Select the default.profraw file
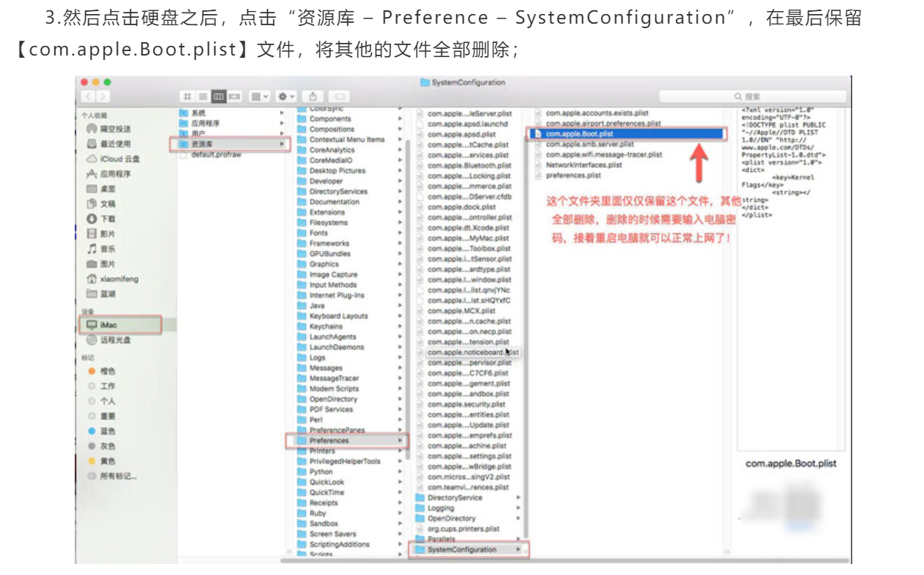Image resolution: width=924 pixels, height=575 pixels. coord(215,154)
